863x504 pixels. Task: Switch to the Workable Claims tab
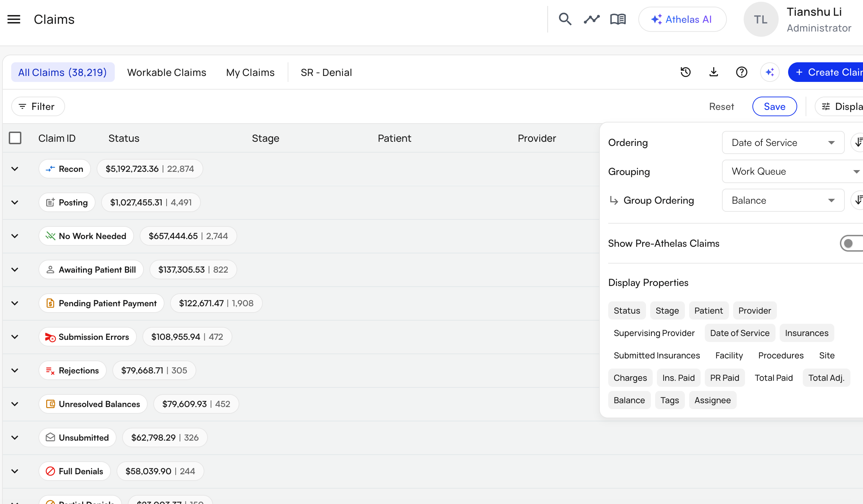tap(167, 72)
